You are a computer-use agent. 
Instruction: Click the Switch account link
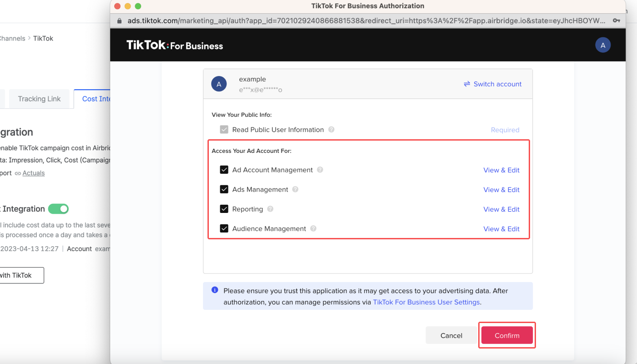point(493,84)
